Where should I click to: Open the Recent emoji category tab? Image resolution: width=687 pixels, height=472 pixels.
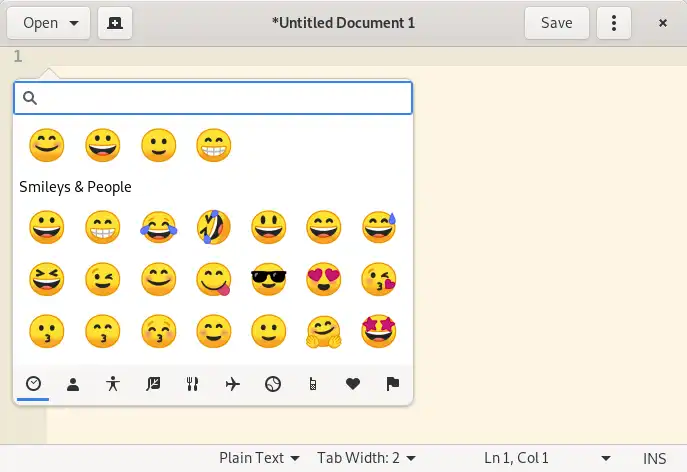[33, 384]
